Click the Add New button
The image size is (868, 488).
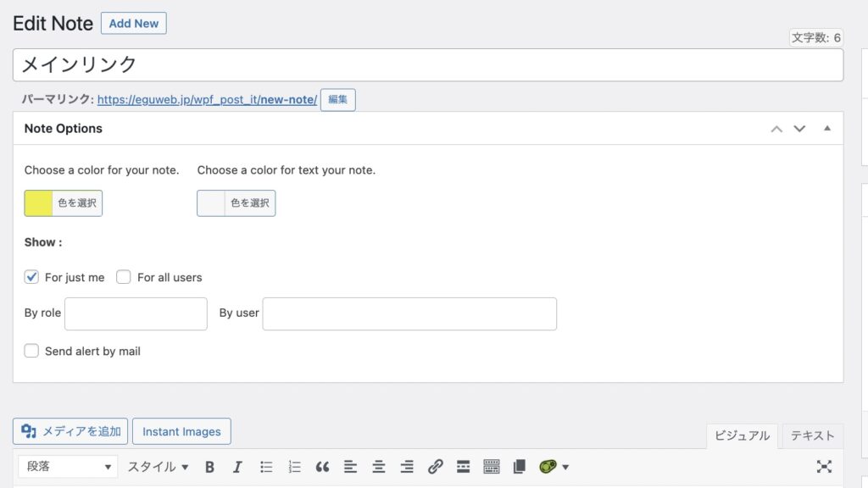pyautogui.click(x=133, y=24)
